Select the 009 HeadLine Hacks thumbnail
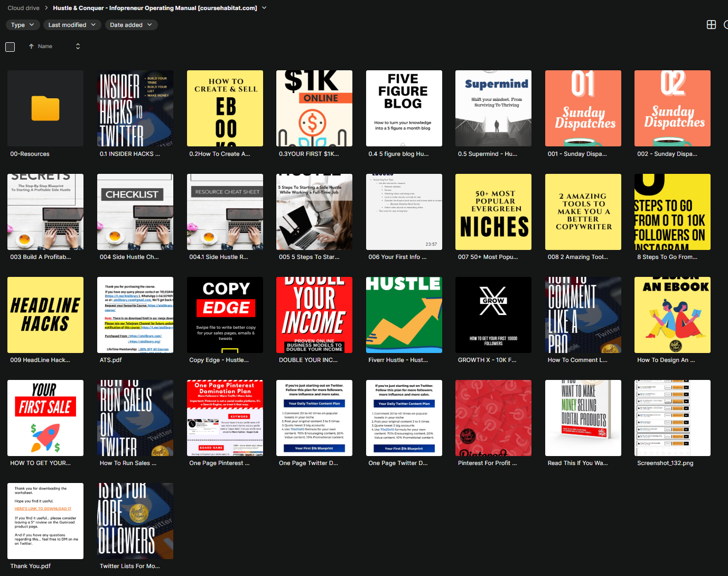Viewport: 728px width, 576px height. pyautogui.click(x=45, y=315)
